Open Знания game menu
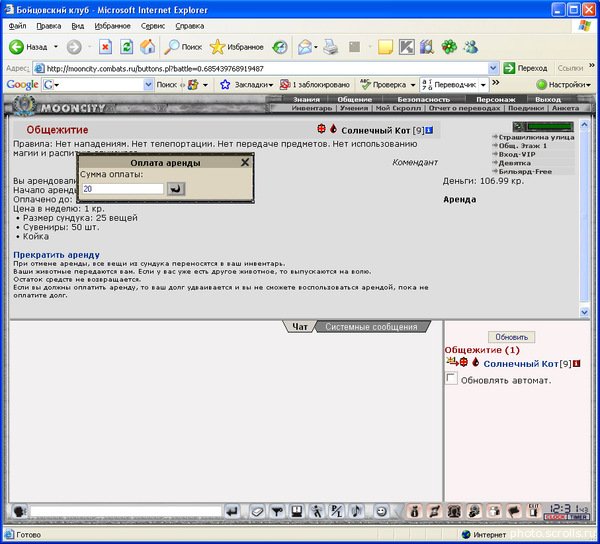 pyautogui.click(x=306, y=99)
